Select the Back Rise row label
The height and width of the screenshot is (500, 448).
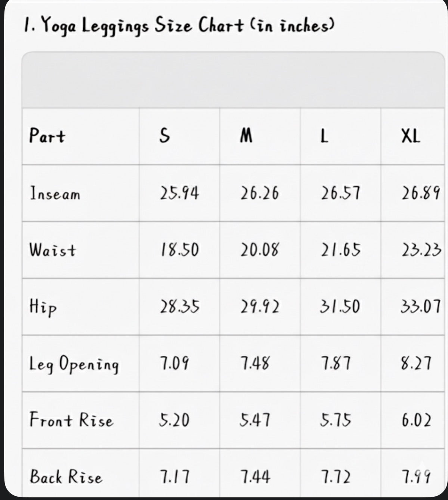(66, 477)
